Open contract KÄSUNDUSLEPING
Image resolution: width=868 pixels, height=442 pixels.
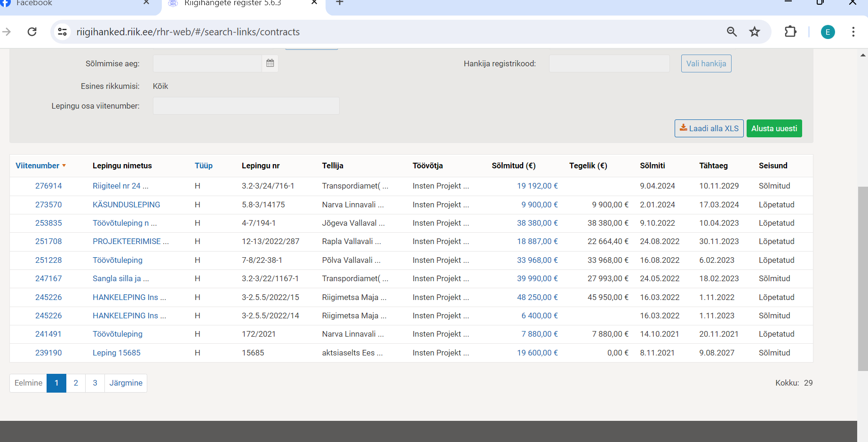pos(126,205)
